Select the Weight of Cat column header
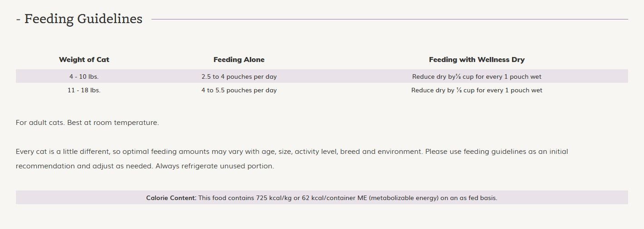Image resolution: width=644 pixels, height=229 pixels. tap(84, 60)
